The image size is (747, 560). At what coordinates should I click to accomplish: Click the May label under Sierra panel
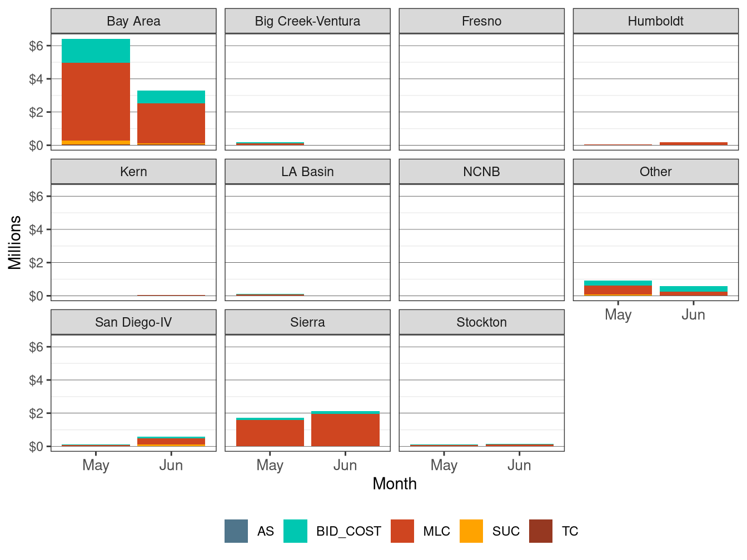click(270, 466)
